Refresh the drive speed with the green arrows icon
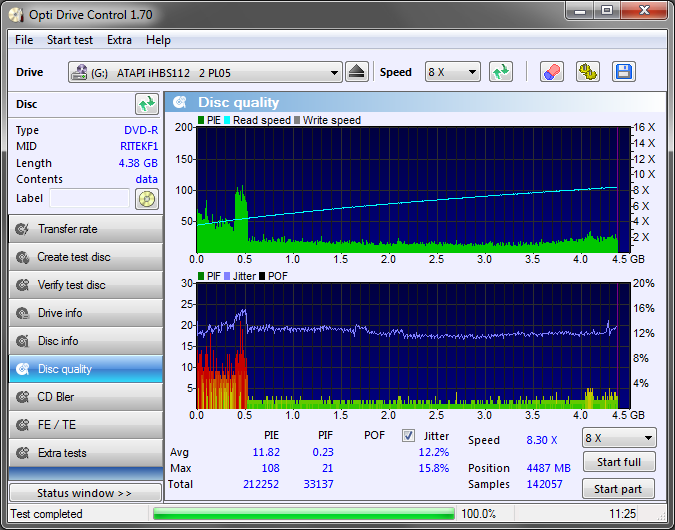The width and height of the screenshot is (675, 530). pyautogui.click(x=501, y=72)
